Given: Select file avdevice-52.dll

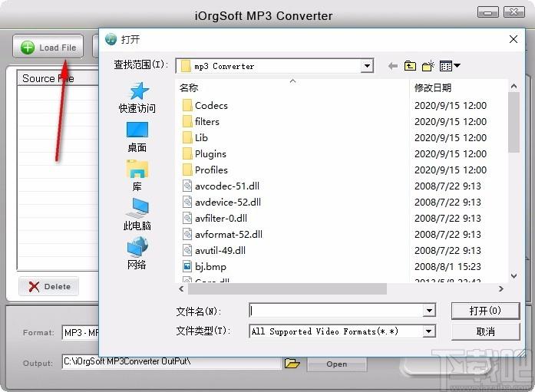Looking at the screenshot, I should [221, 202].
